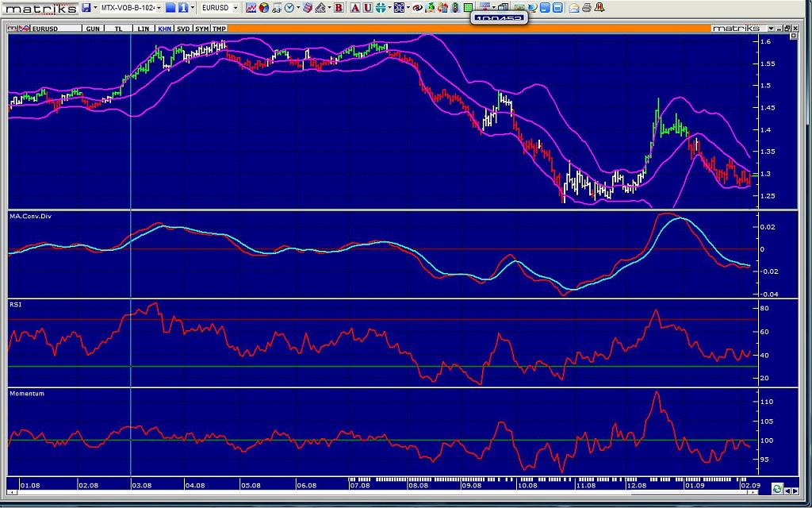Expand the MTX-VOB-B-102 template dropdown

click(159, 8)
